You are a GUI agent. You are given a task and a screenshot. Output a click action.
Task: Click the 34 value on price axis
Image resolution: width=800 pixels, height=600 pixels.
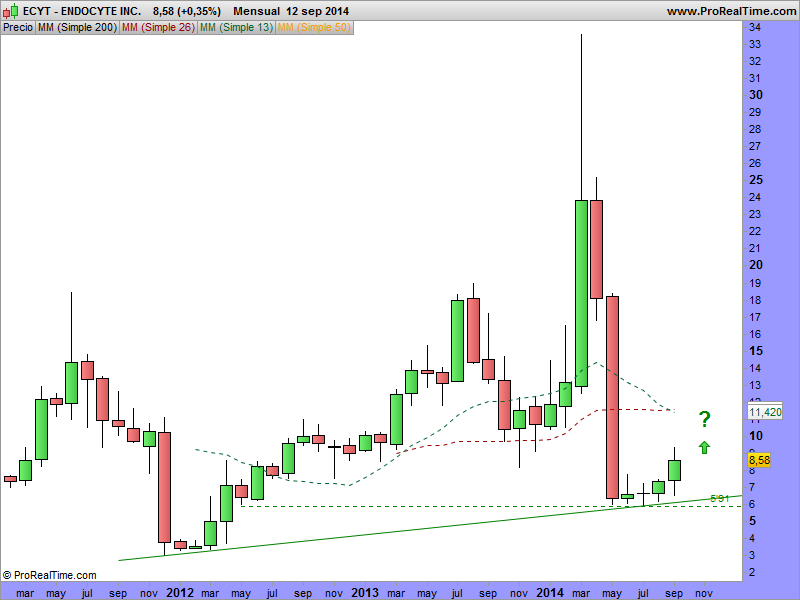755,27
